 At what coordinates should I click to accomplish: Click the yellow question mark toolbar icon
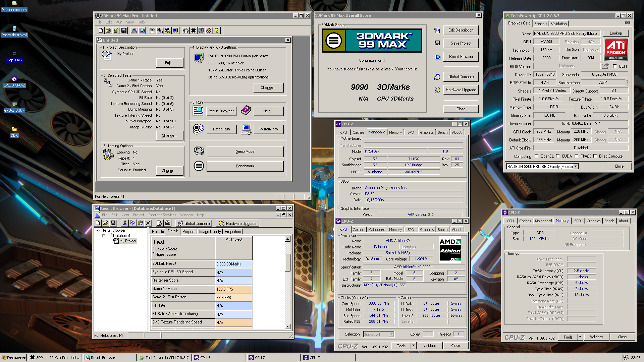point(217,31)
